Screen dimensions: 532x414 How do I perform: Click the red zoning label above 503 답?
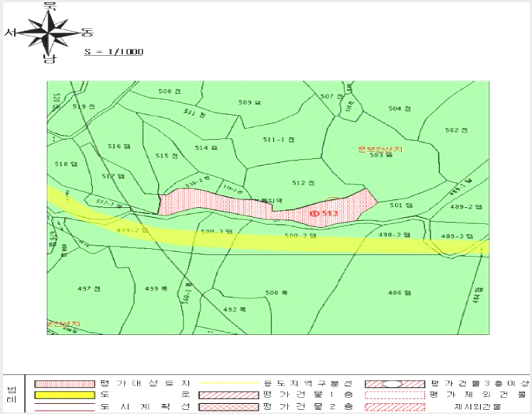(381, 149)
